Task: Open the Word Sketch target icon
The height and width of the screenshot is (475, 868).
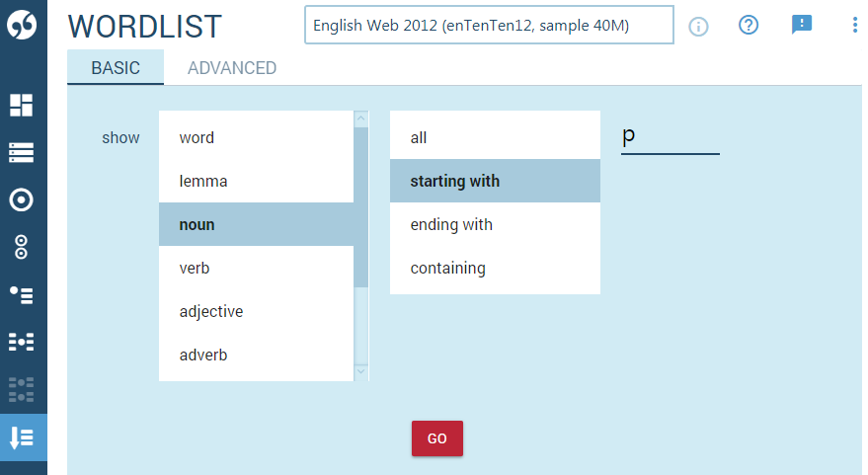Action: tap(22, 200)
